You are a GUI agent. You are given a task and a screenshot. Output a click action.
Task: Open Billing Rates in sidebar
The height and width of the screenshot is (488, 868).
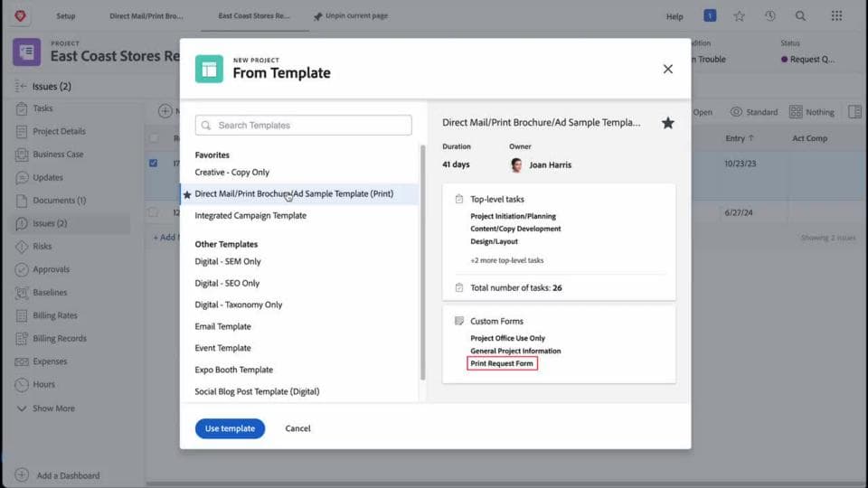point(55,315)
